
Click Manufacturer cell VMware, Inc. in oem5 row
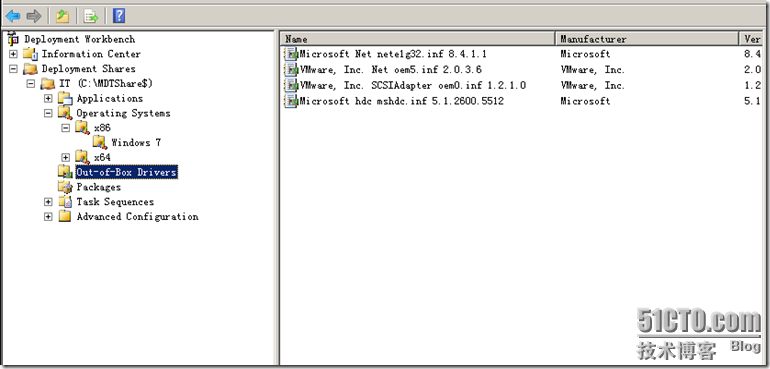593,69
